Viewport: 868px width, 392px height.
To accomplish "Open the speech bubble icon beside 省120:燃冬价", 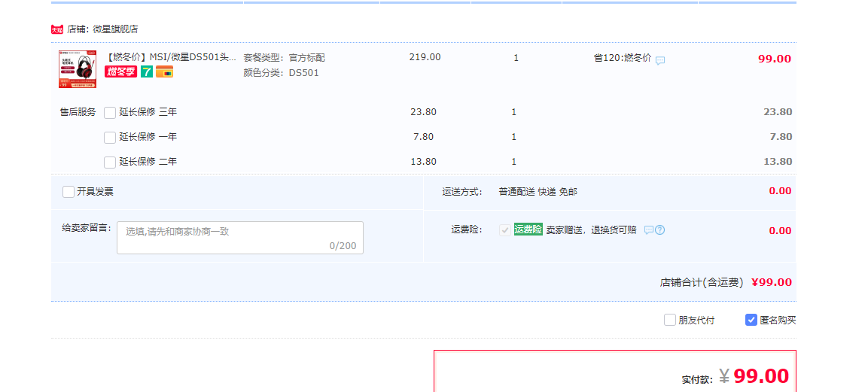I will tap(660, 61).
